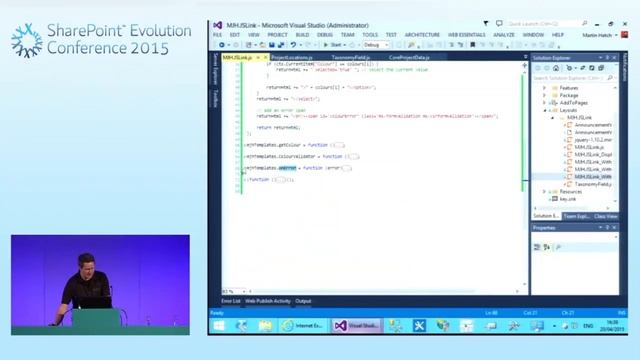Open the Output tab

pyautogui.click(x=303, y=301)
